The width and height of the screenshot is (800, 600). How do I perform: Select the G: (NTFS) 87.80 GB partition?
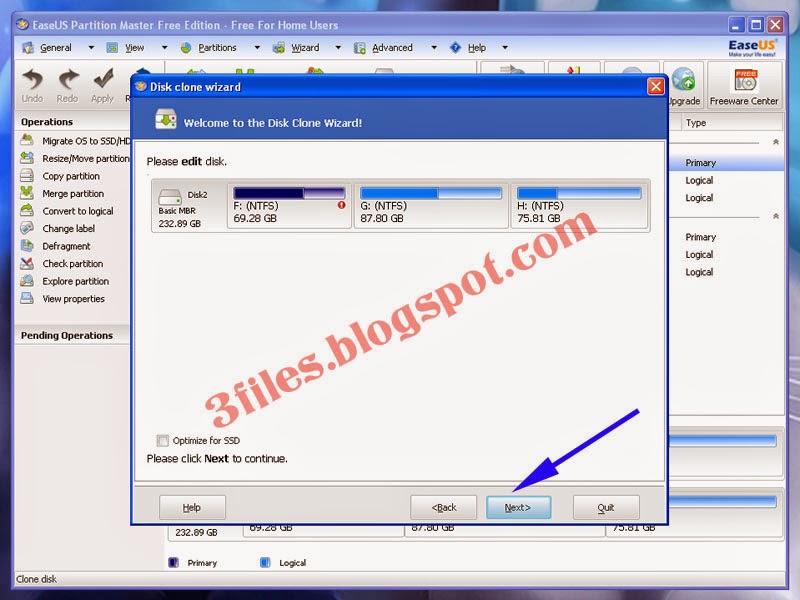tap(431, 205)
